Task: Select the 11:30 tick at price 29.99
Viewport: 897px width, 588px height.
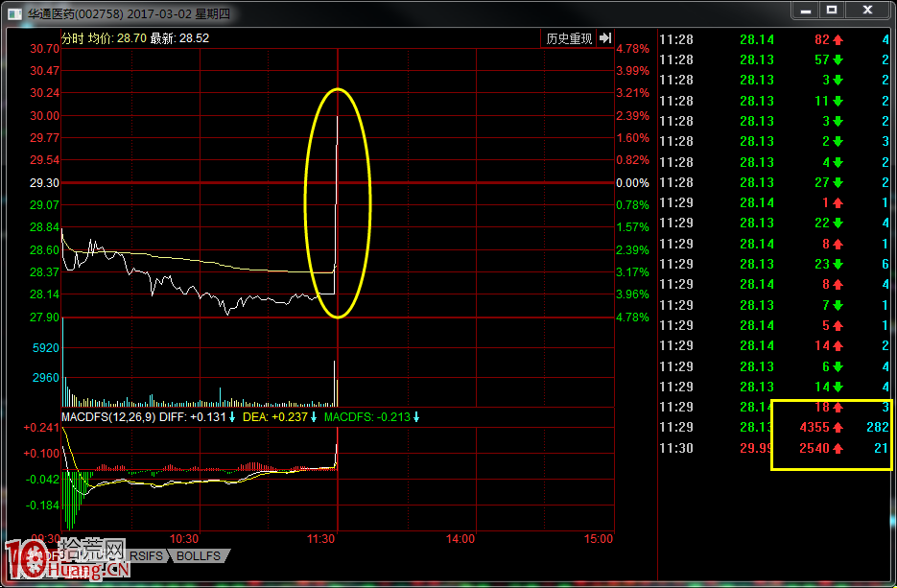Action: tap(774, 448)
